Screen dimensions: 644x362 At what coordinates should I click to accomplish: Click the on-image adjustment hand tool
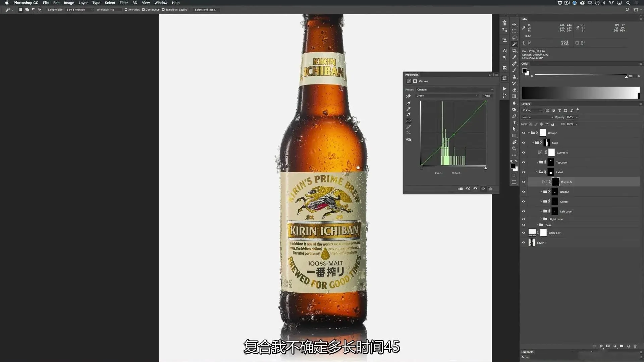point(408,96)
